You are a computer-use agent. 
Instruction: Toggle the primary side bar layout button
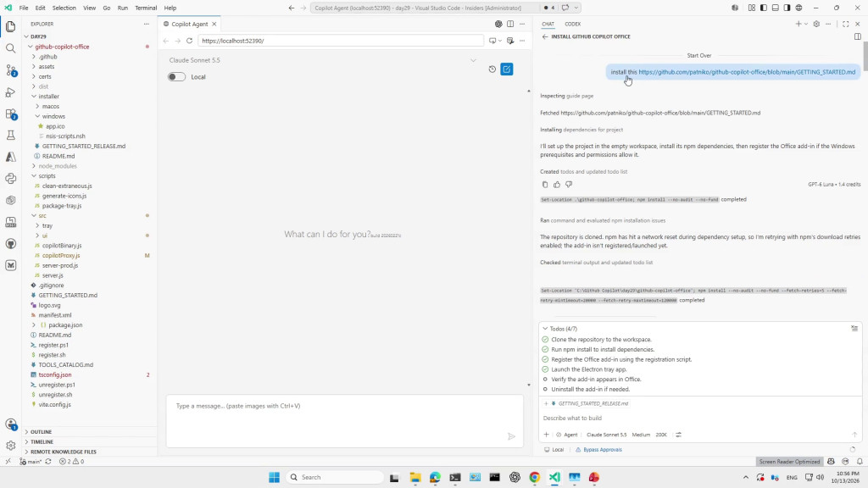(x=764, y=8)
